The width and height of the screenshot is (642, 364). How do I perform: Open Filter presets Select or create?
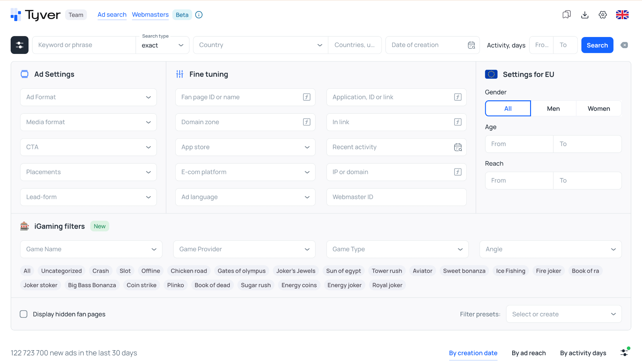point(564,314)
